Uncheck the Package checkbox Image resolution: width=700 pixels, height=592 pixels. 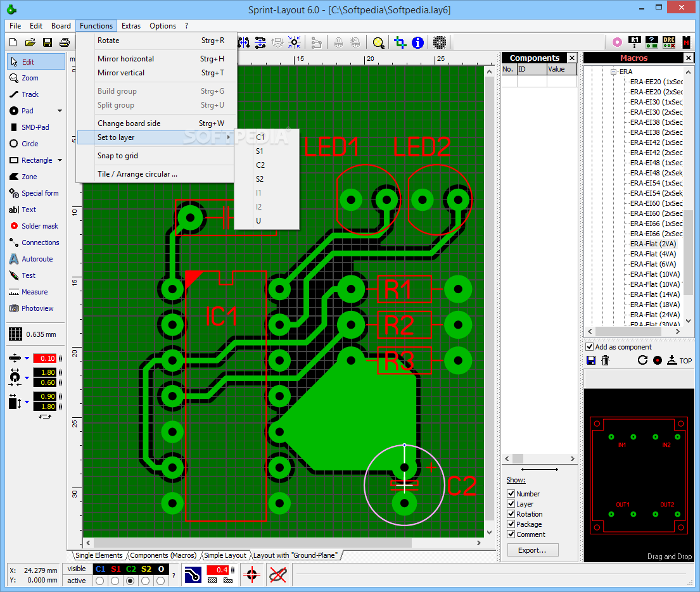511,525
